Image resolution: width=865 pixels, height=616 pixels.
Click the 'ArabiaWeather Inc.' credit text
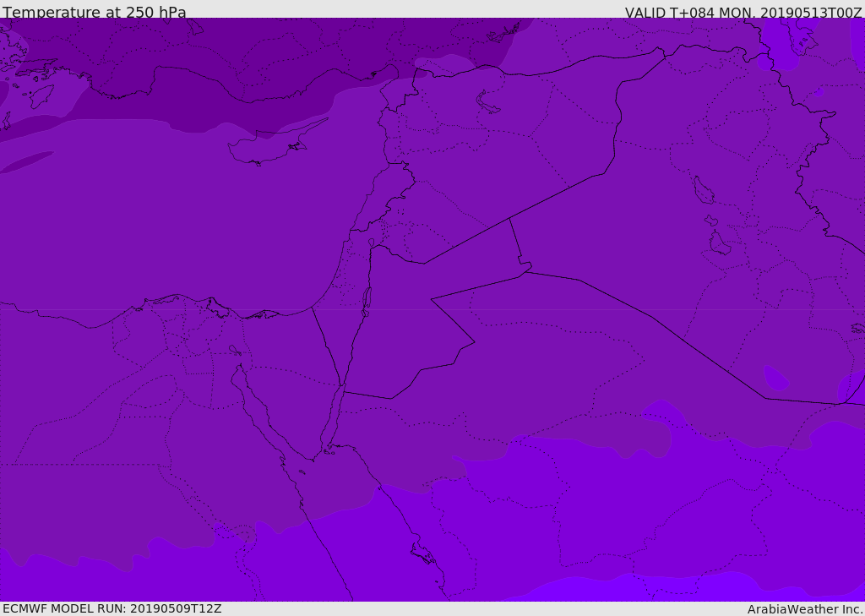coord(805,609)
